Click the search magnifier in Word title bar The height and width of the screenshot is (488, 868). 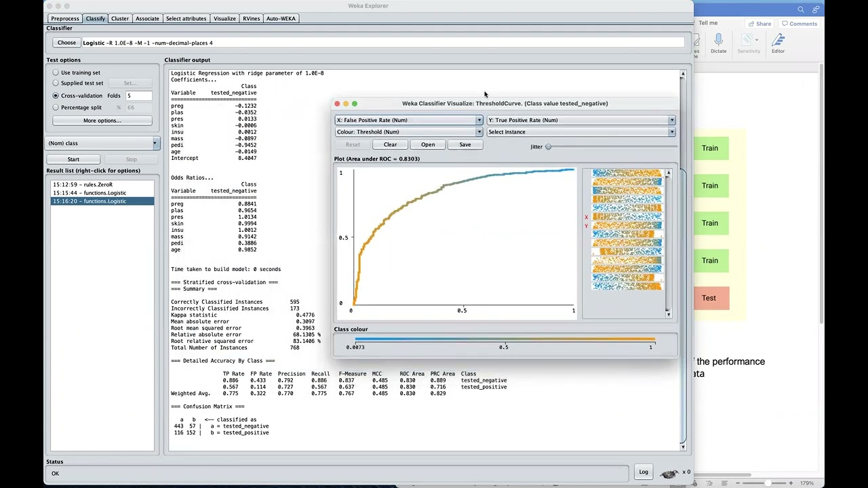click(801, 9)
